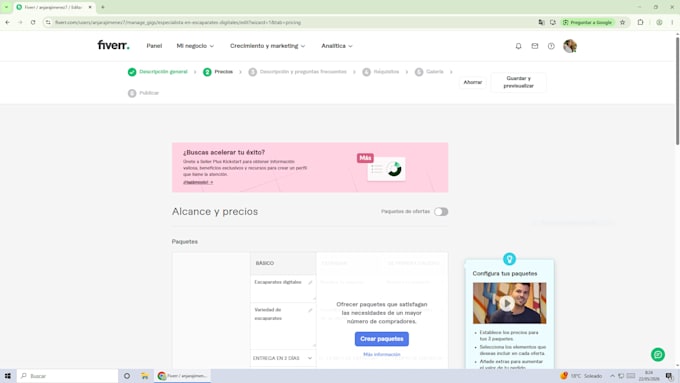Go to Requisitos step
The width and height of the screenshot is (680, 383).
[x=381, y=72]
